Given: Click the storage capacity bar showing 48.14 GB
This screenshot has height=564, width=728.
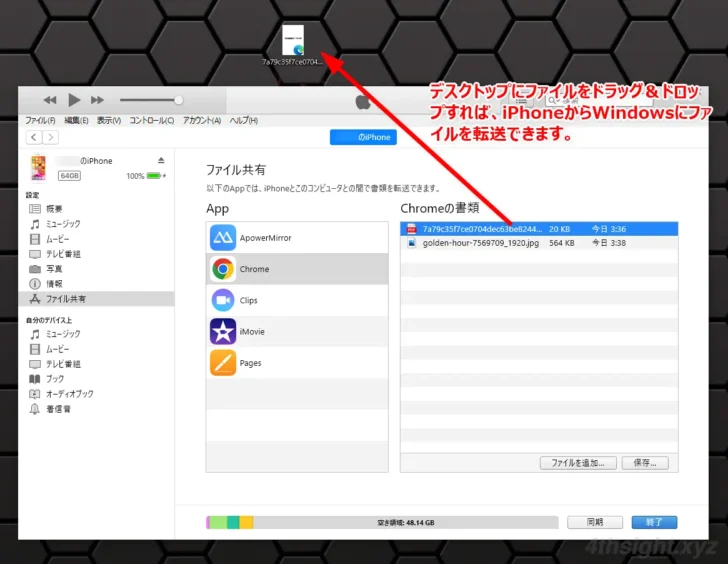Looking at the screenshot, I should (x=382, y=522).
